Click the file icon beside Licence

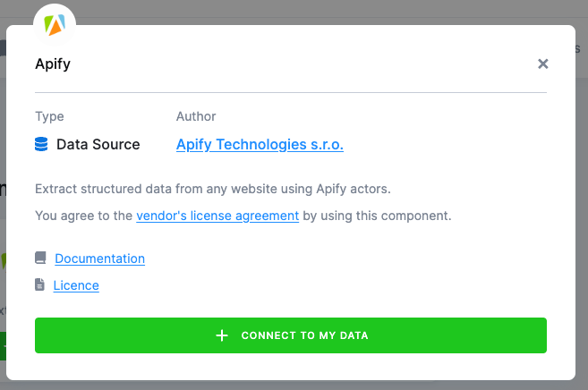pos(39,285)
